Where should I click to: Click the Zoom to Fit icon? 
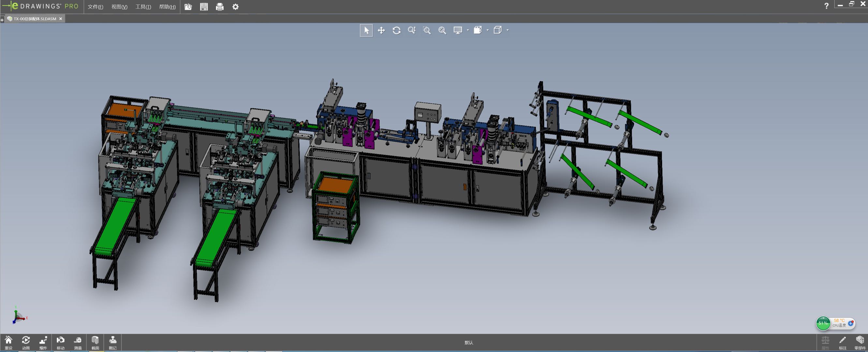pos(442,30)
